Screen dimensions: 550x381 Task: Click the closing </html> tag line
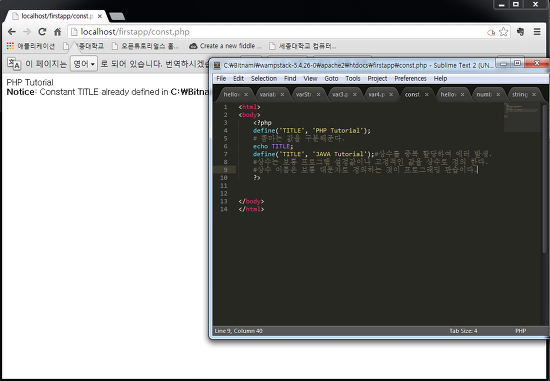click(x=251, y=209)
